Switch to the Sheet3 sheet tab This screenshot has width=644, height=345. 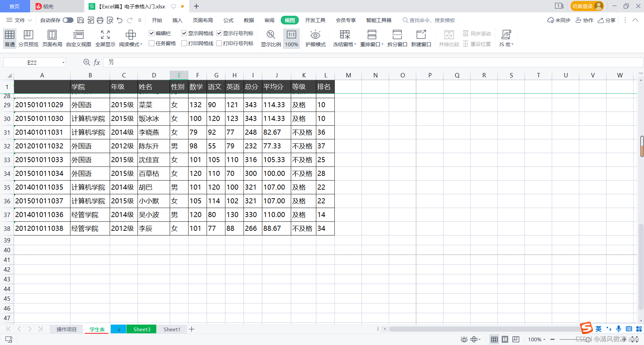tap(142, 329)
